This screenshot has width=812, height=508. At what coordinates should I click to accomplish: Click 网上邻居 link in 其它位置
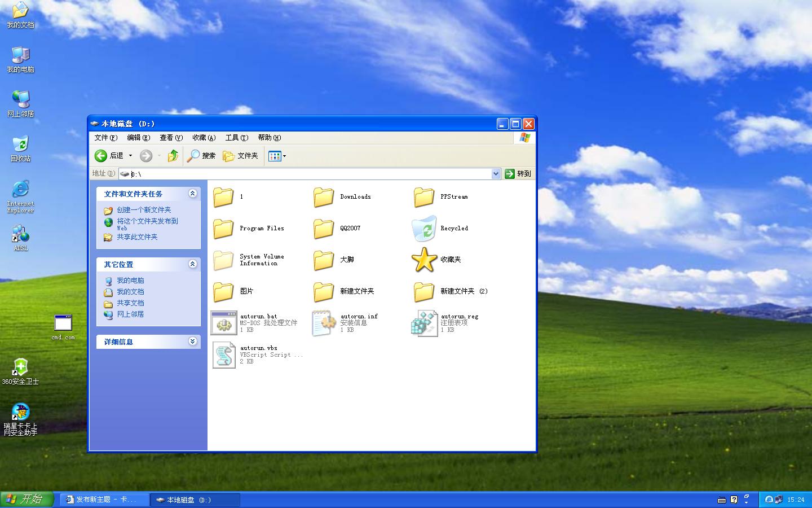(x=130, y=314)
